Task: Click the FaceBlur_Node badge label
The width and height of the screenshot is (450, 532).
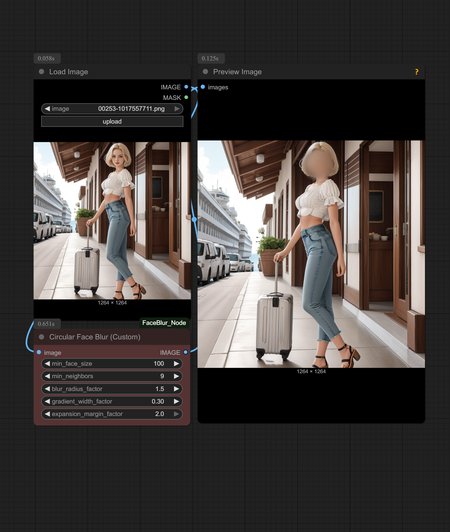Action: click(x=164, y=323)
